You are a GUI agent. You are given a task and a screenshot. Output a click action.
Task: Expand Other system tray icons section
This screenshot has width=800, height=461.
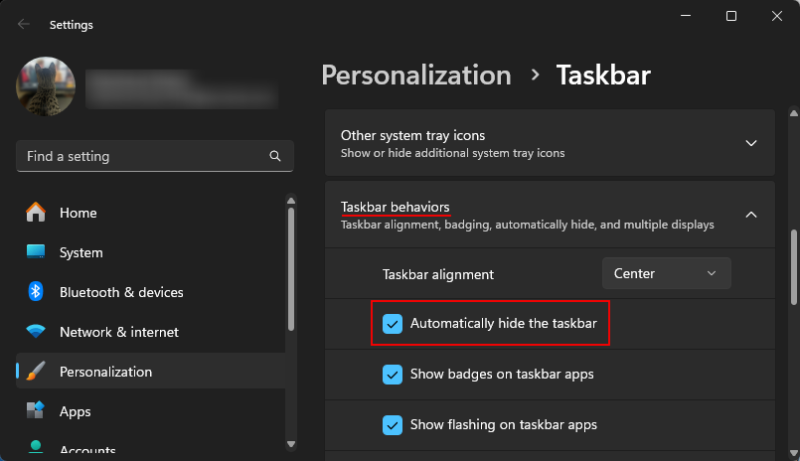[x=751, y=143]
